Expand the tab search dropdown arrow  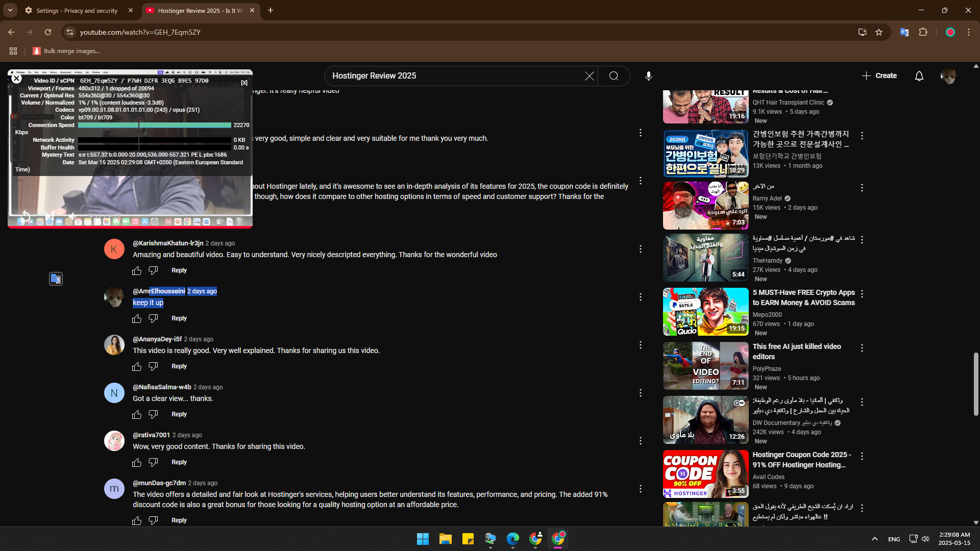click(10, 10)
